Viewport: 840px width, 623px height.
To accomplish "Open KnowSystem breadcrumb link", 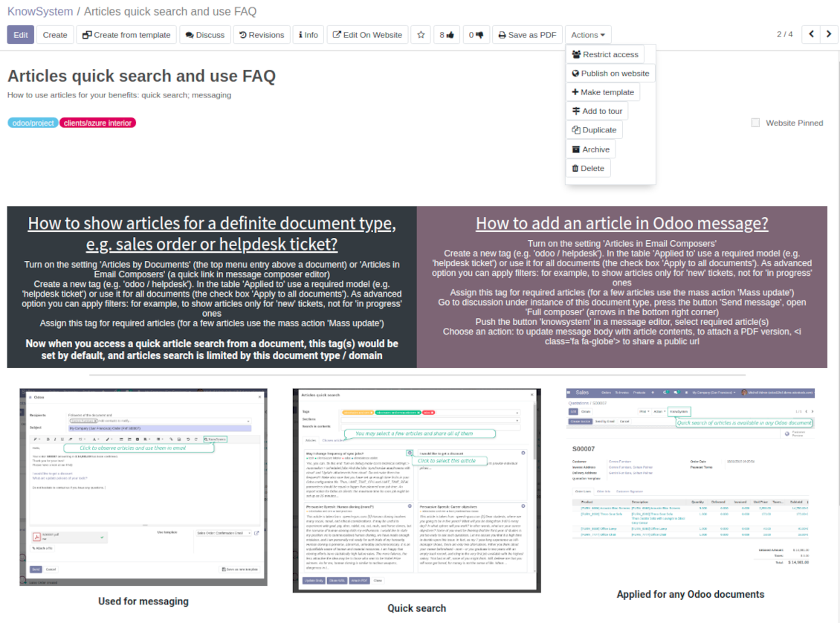I will pyautogui.click(x=40, y=11).
